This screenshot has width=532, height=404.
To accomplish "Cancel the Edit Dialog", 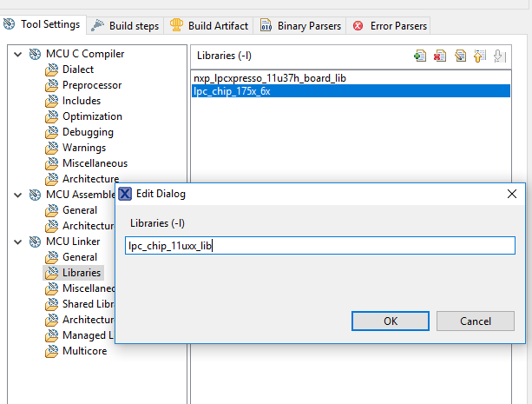I will coord(476,321).
